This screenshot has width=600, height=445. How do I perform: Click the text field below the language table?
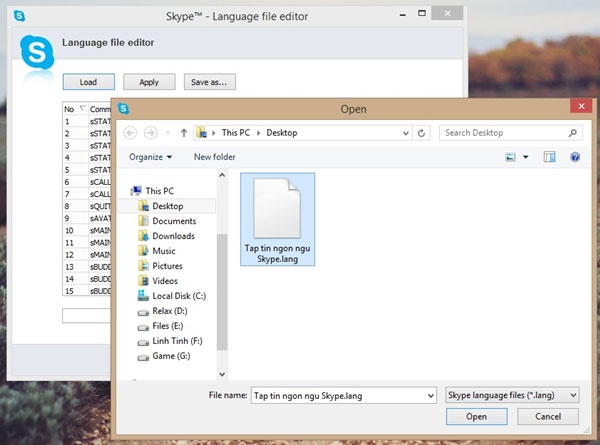point(86,316)
